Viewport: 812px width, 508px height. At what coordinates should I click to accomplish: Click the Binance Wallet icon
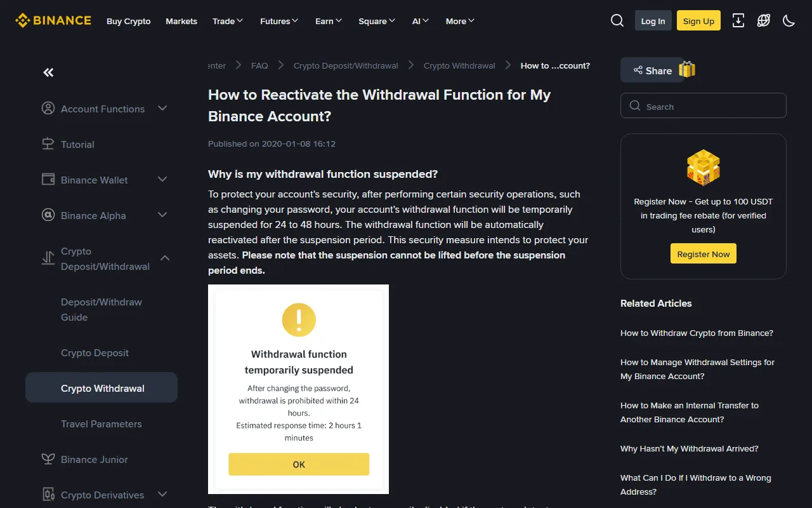pyautogui.click(x=48, y=180)
